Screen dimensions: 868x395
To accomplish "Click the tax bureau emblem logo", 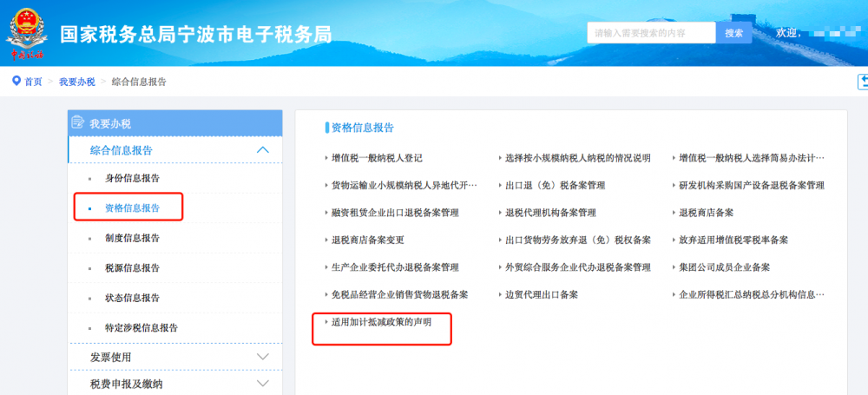I will pos(28,33).
